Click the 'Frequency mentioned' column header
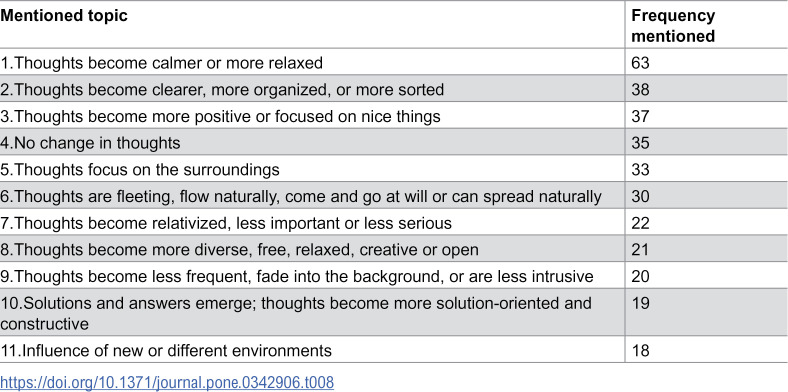 (673, 26)
